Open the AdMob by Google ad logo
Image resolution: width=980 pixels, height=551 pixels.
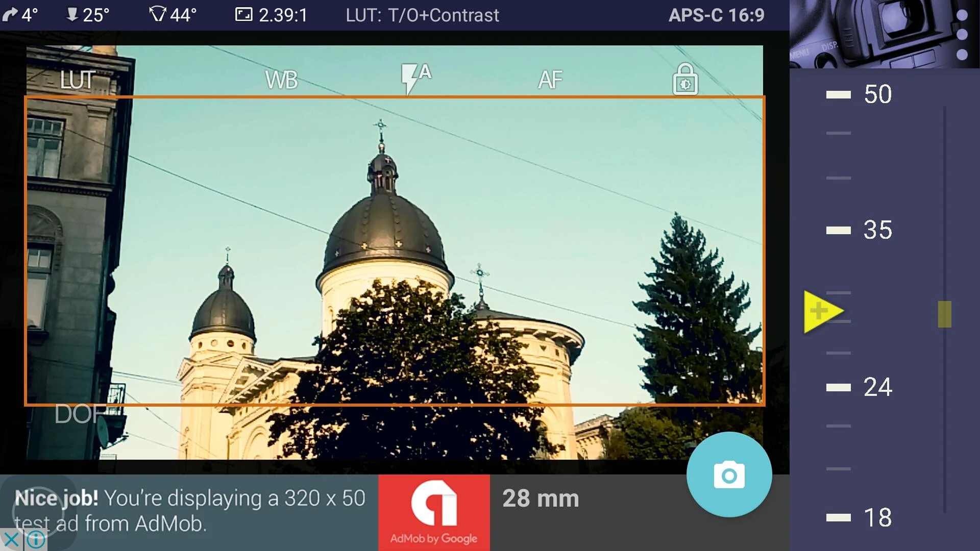434,513
